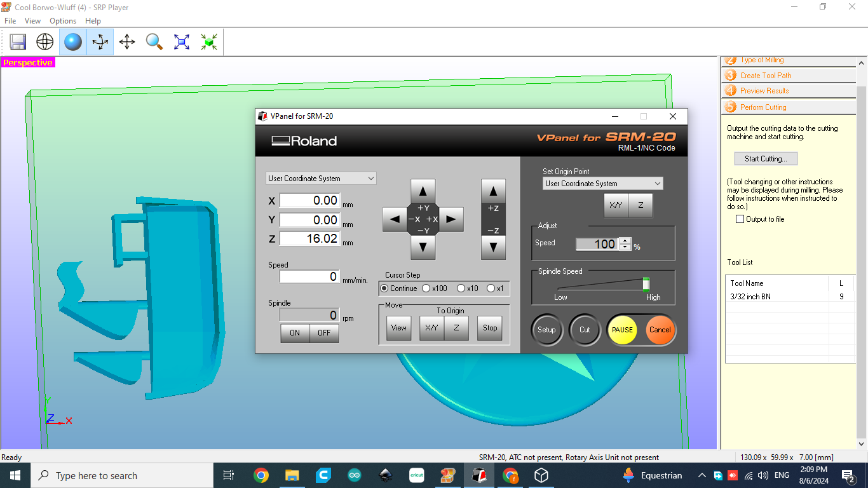Image resolution: width=868 pixels, height=488 pixels.
Task: Click the Move View button
Action: [398, 329]
